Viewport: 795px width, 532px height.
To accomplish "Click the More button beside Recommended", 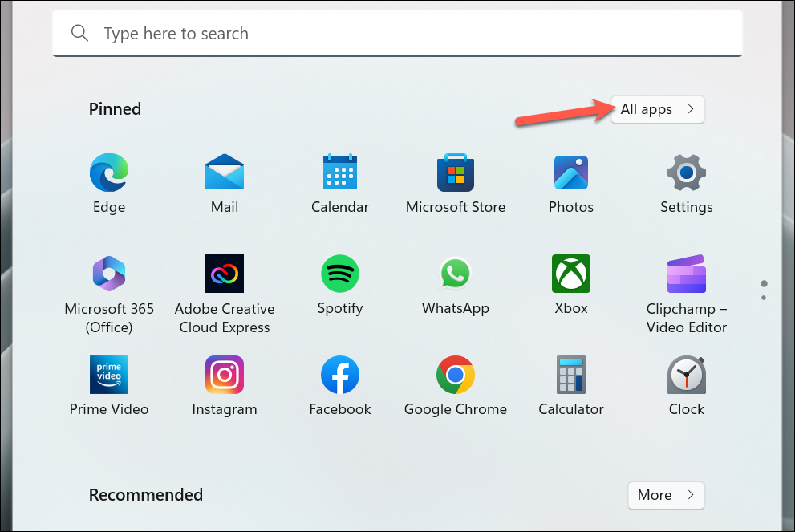I will 666,495.
